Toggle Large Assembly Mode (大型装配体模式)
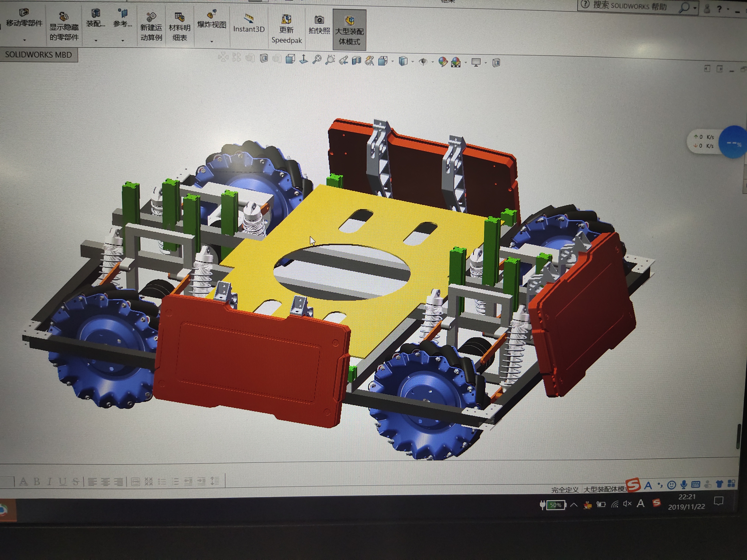The height and width of the screenshot is (560, 747). (x=349, y=30)
